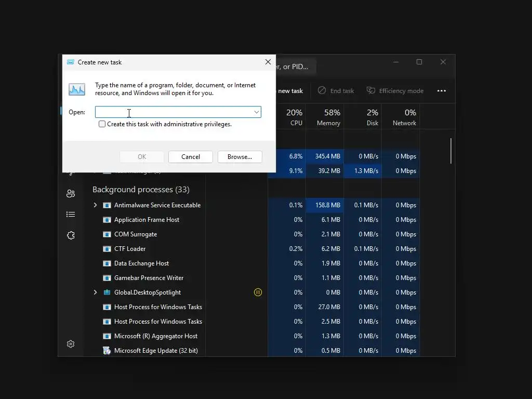This screenshot has height=399, width=532.
Task: Click the Create new task dialog title icon
Action: [x=71, y=62]
